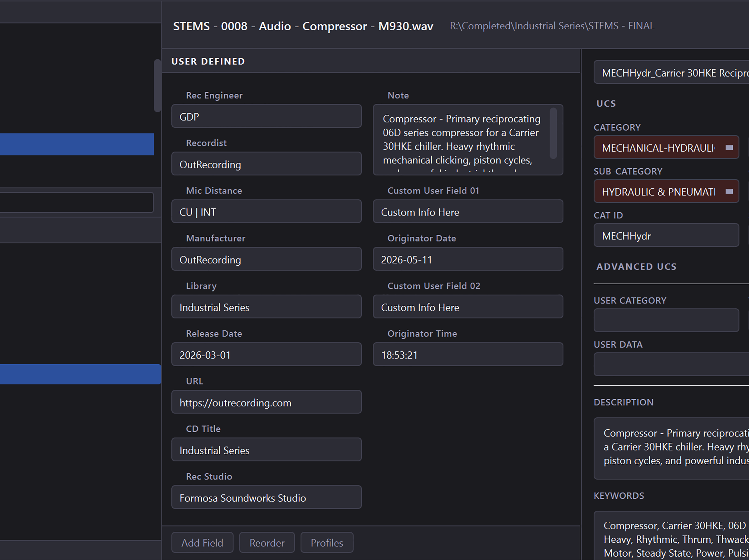Click the Originator Date field 2026-05-11
The width and height of the screenshot is (749, 560).
pos(468,259)
